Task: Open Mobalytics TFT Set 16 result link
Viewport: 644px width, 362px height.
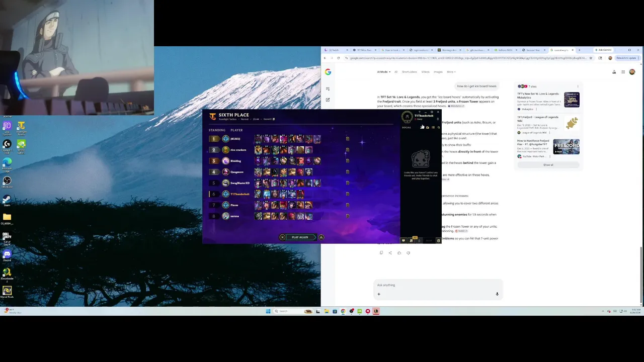Action: click(x=538, y=95)
